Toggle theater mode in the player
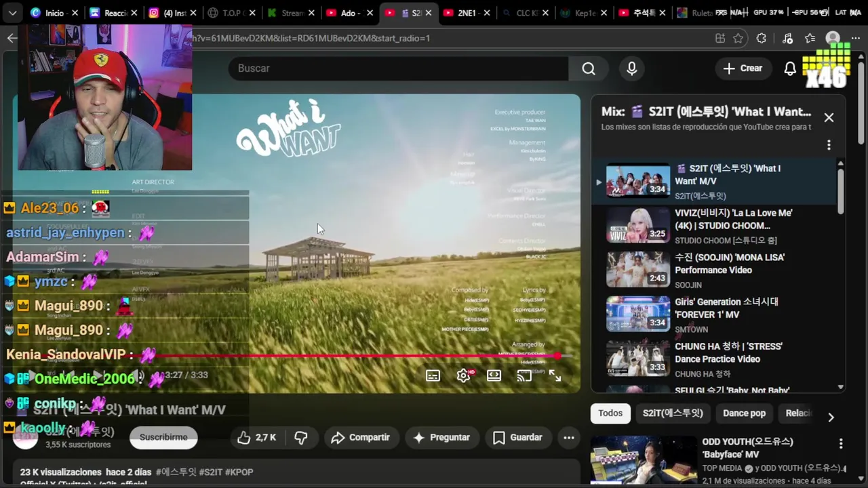Viewport: 868px width, 488px height. tap(494, 375)
